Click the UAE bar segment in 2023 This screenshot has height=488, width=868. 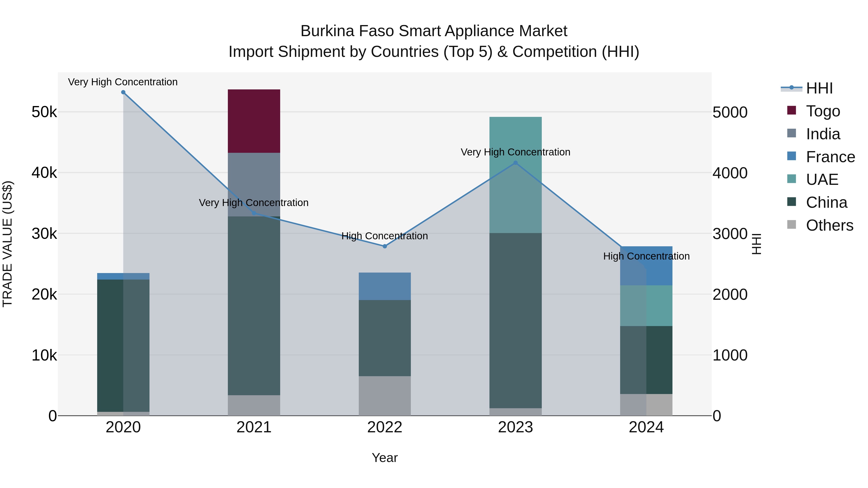pyautogui.click(x=515, y=175)
